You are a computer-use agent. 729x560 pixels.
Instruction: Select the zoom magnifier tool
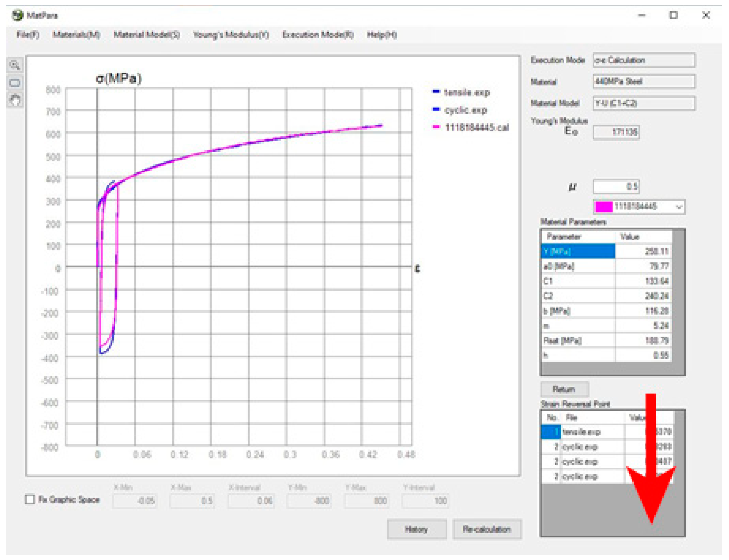(x=15, y=65)
